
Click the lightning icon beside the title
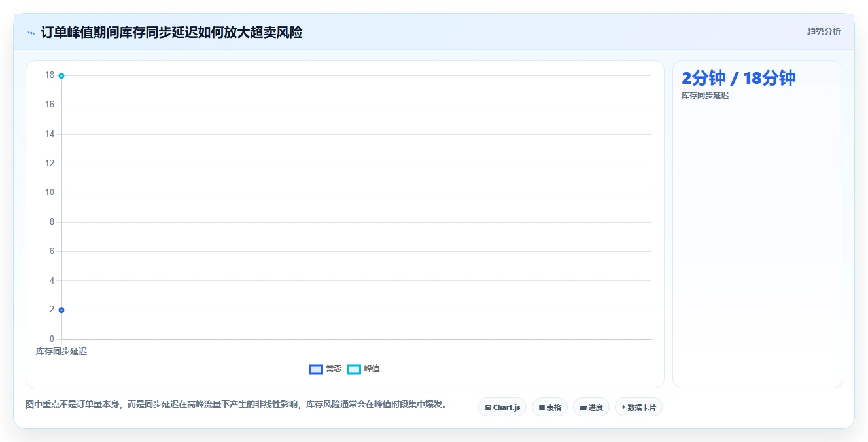coord(31,33)
